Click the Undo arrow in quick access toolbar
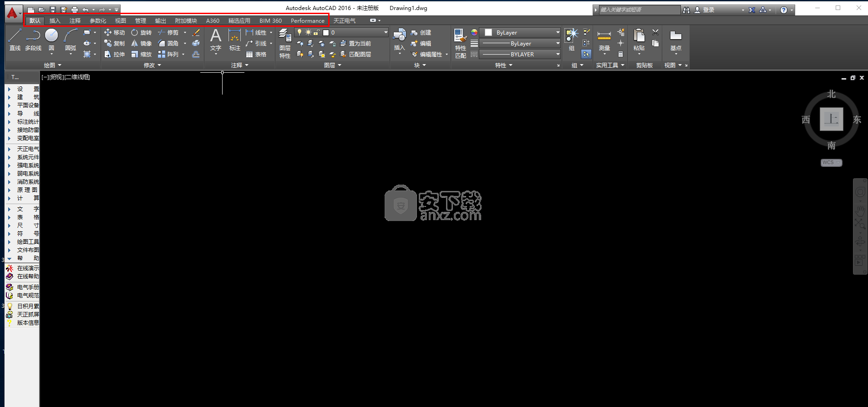Screen dimensions: 868x407 pyautogui.click(x=85, y=10)
